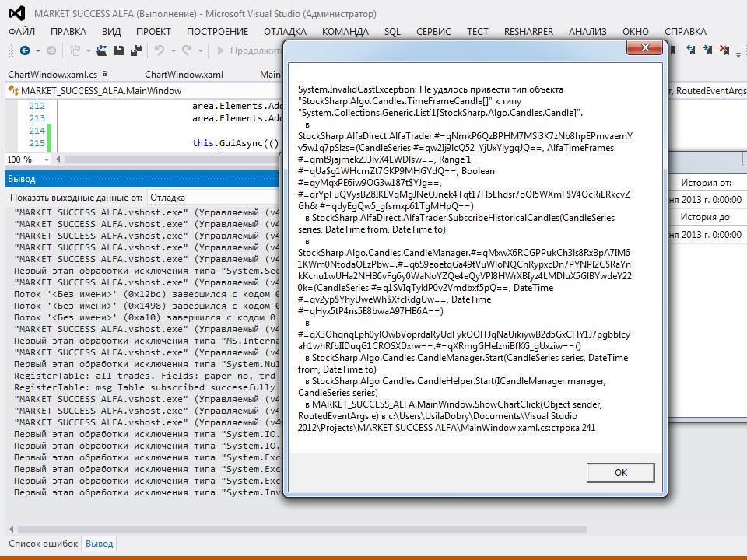The image size is (747, 560).
Task: Click the Navigate Forward arrow icon
Action: pyautogui.click(x=51, y=50)
